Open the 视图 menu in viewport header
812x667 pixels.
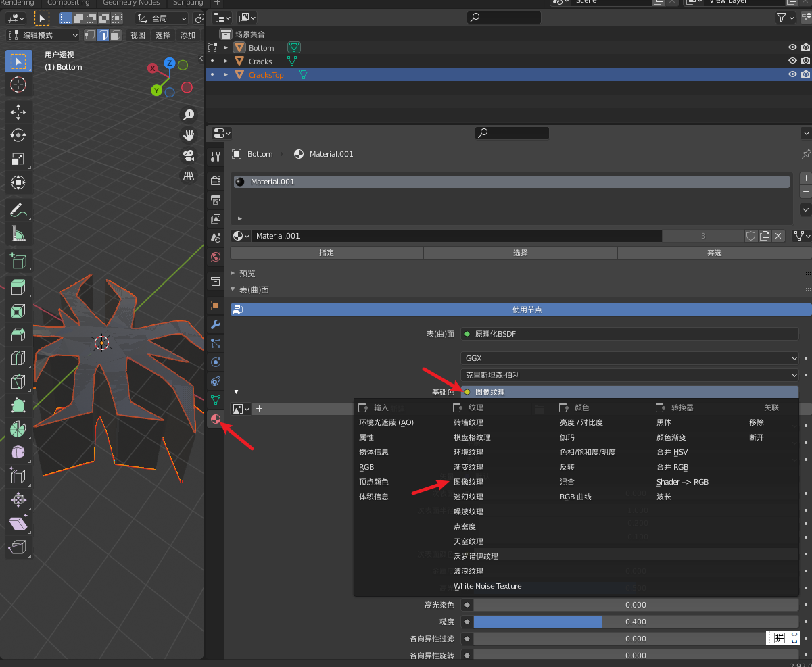click(138, 35)
